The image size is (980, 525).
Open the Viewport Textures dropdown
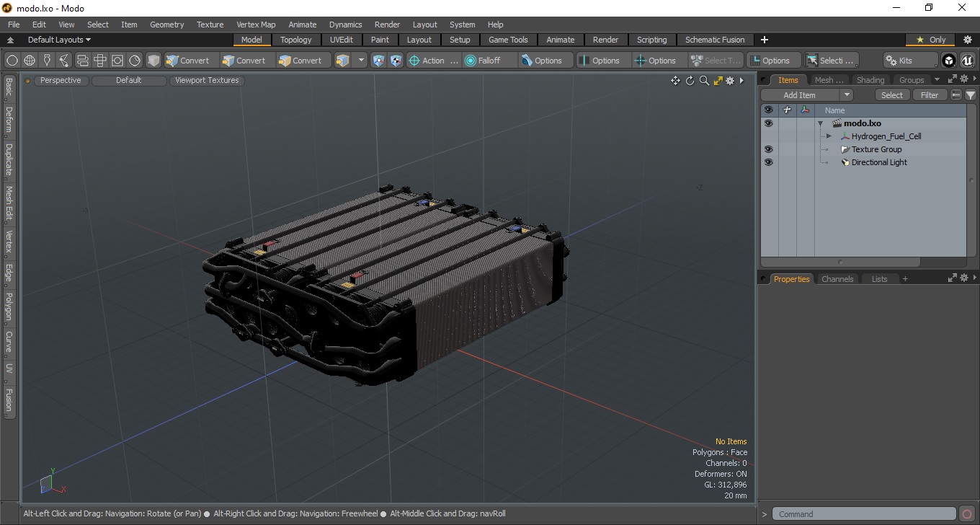[207, 81]
